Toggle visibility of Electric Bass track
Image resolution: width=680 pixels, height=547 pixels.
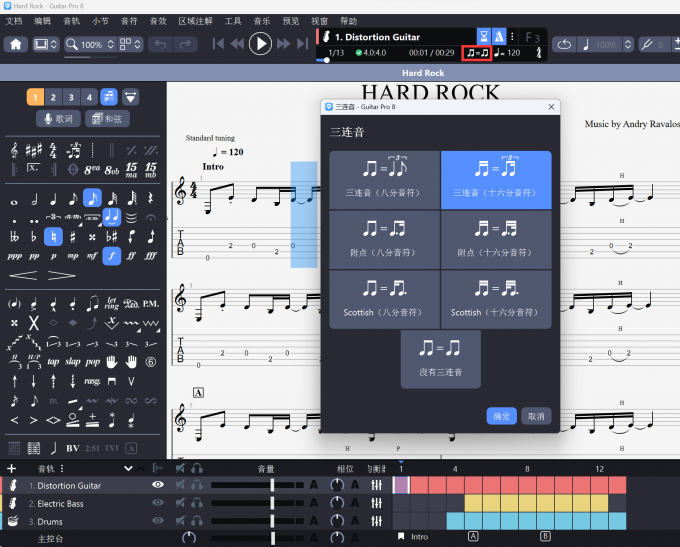pyautogui.click(x=157, y=503)
